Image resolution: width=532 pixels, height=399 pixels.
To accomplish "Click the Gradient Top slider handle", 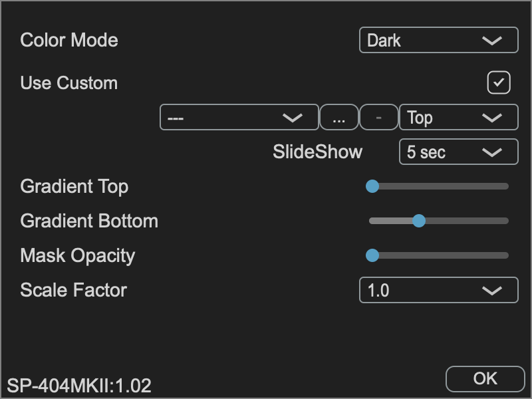I will coord(372,187).
